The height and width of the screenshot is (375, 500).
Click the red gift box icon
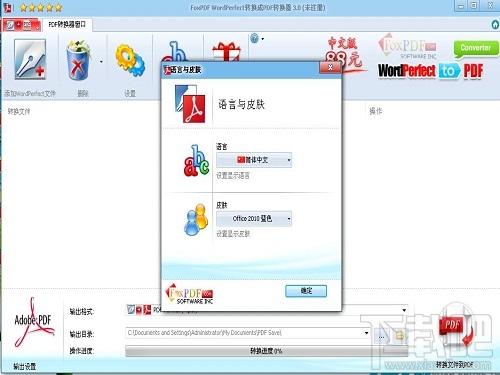[x=227, y=52]
